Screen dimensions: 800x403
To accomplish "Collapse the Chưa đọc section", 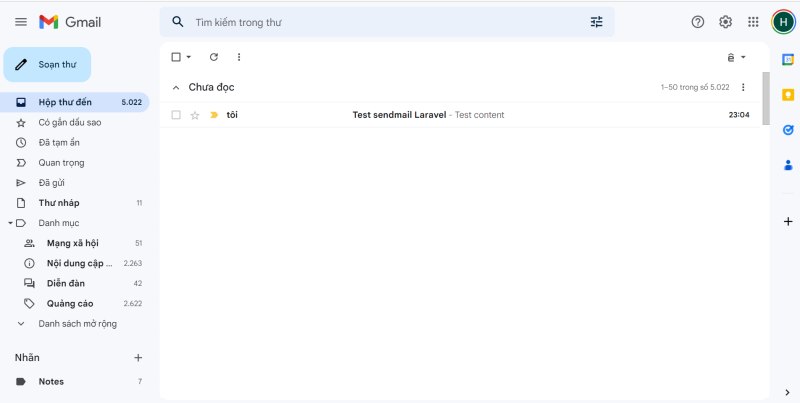I will [176, 88].
